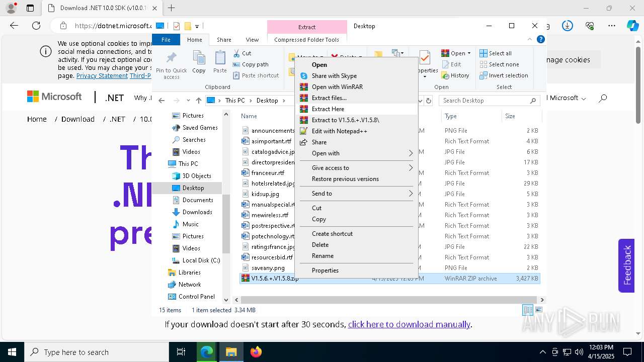This screenshot has height=362, width=644.
Task: Select Desktop in navigation pane
Action: pos(193,188)
